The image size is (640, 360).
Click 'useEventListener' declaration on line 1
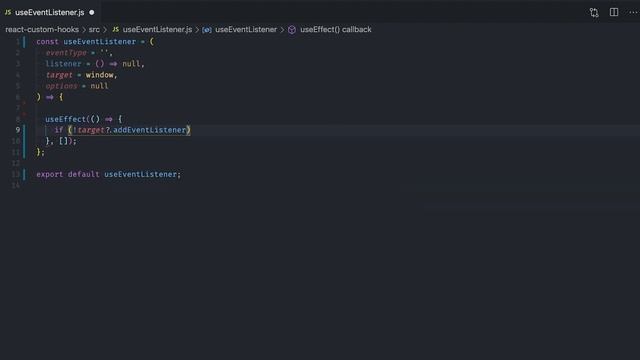tap(100, 42)
